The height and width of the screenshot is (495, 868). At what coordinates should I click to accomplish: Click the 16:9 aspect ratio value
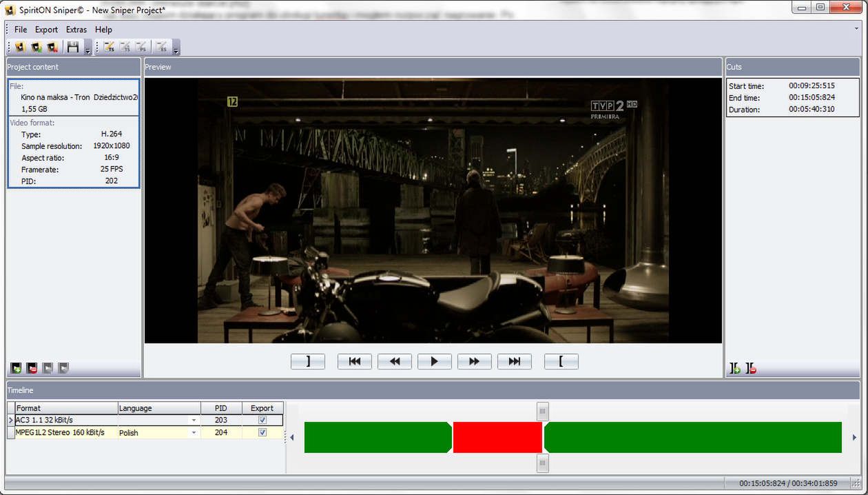112,158
